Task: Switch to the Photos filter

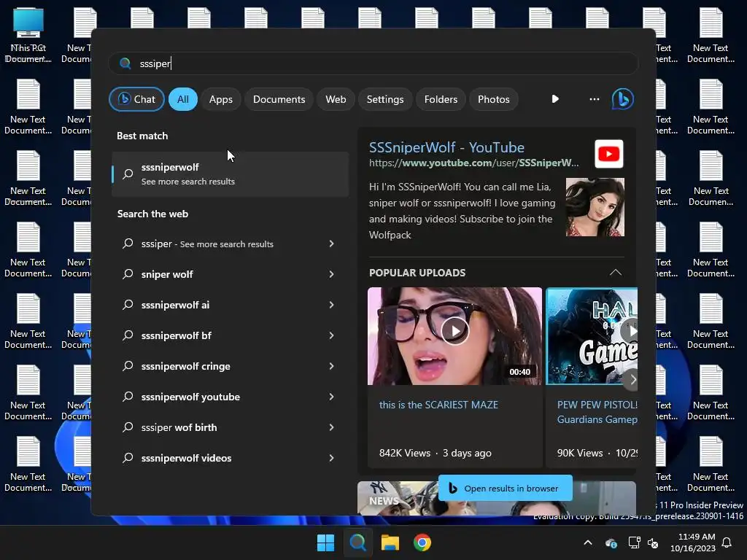Action: [494, 99]
